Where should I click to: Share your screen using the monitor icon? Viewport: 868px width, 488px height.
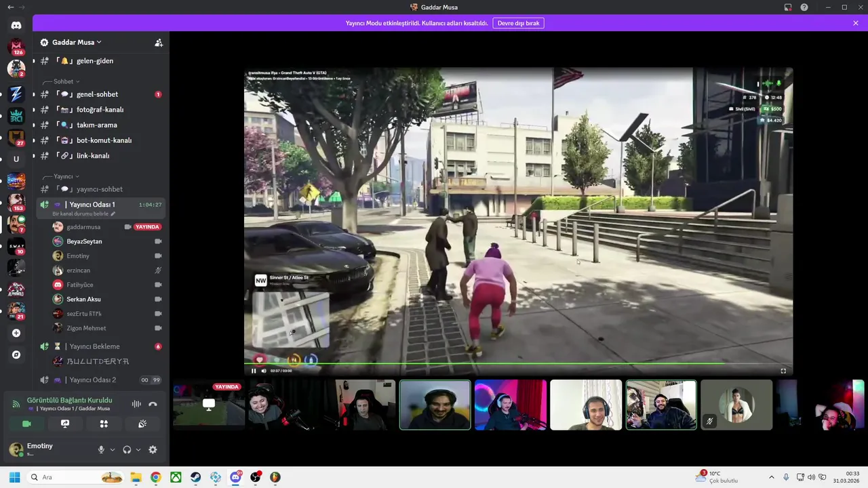click(x=65, y=424)
